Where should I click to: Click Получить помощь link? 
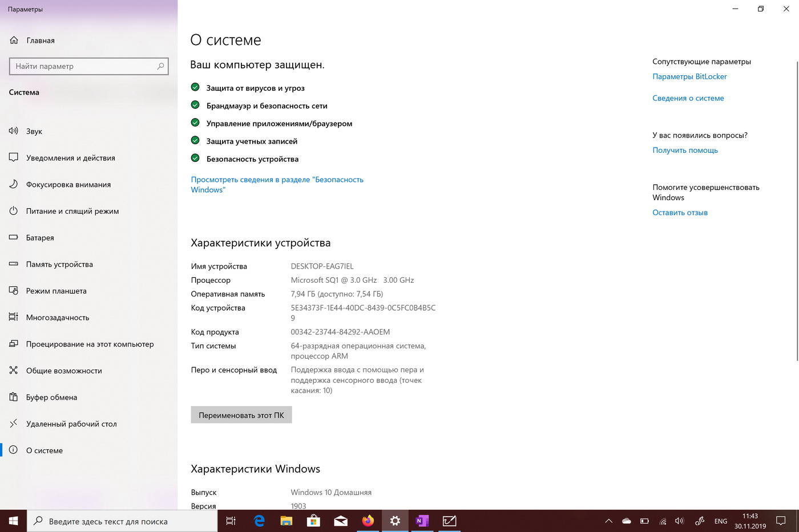[x=685, y=150]
